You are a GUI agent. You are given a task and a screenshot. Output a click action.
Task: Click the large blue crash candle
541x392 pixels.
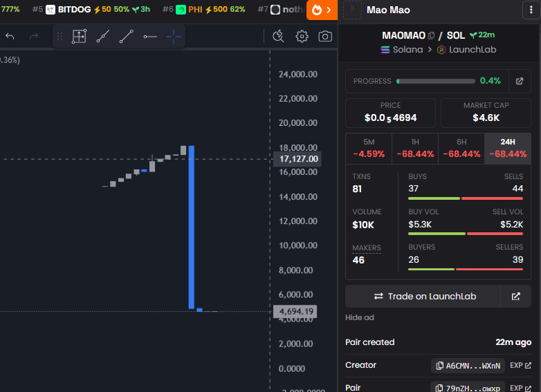coord(192,227)
